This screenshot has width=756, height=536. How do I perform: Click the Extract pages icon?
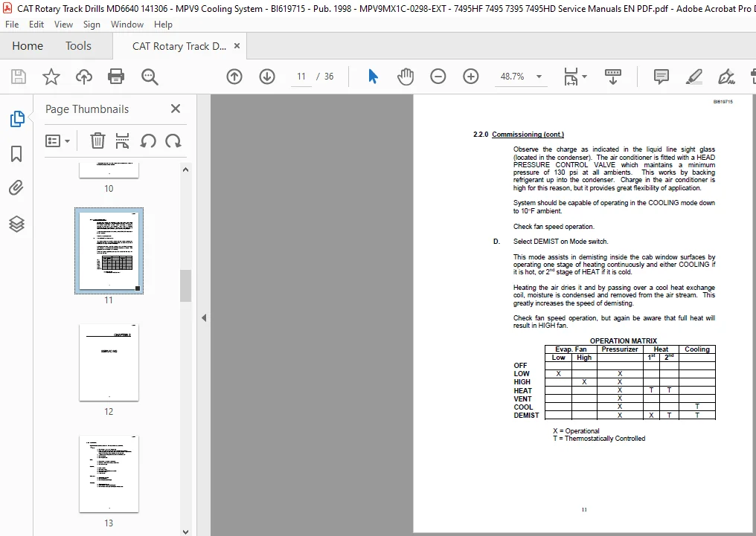pyautogui.click(x=123, y=141)
